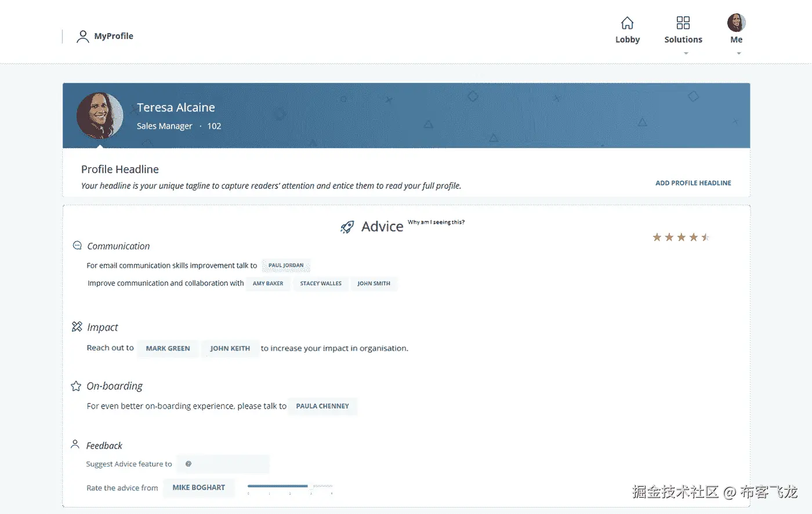812x514 pixels.
Task: Click the Impact section icon
Action: pos(77,327)
